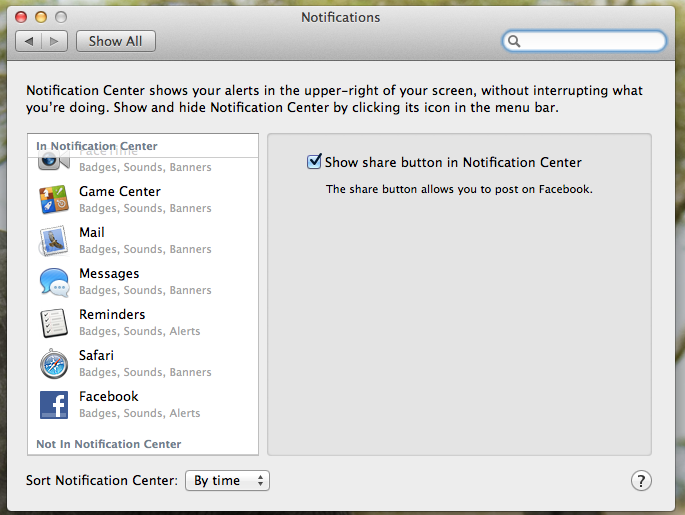Select the Game Center row name

pos(120,191)
